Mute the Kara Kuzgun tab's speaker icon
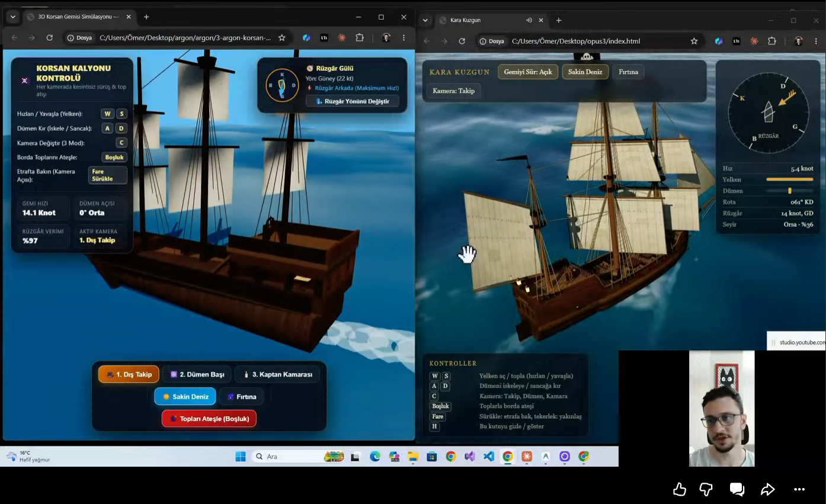Image resolution: width=826 pixels, height=504 pixels. pos(529,20)
